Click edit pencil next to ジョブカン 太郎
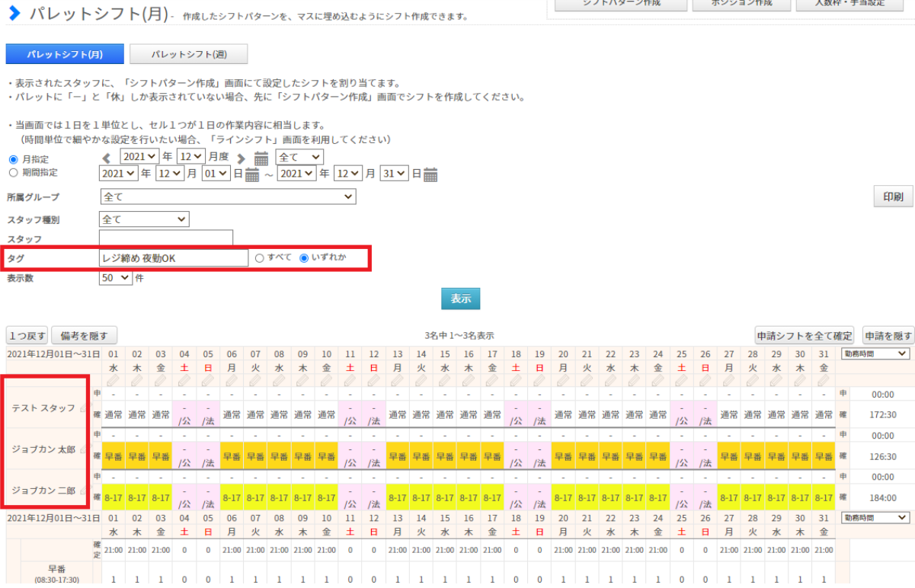The image size is (915, 588). 83,450
